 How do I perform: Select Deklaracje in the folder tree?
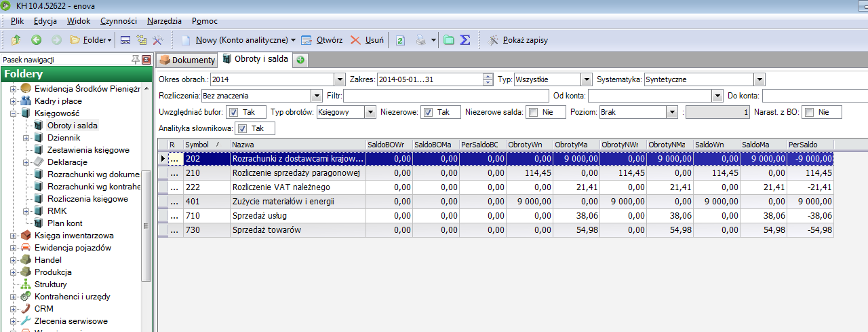[x=67, y=162]
